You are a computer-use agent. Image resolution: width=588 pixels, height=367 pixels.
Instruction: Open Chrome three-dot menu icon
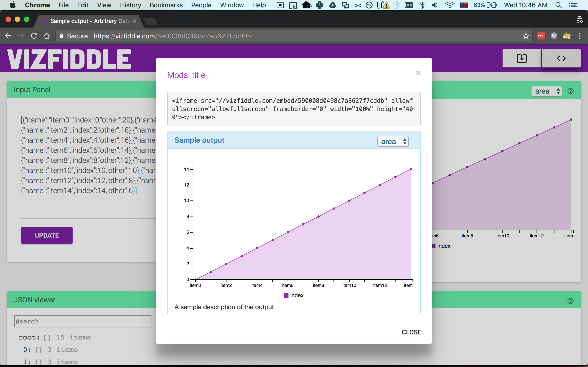click(x=580, y=36)
